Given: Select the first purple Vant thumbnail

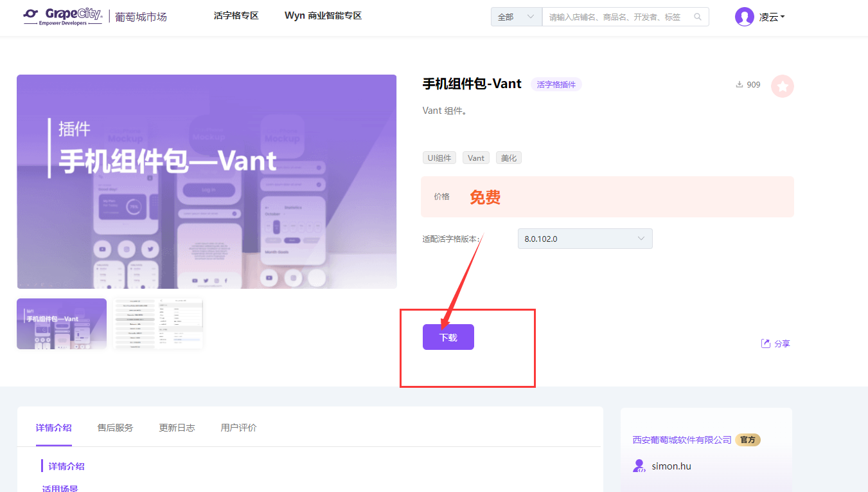Looking at the screenshot, I should [62, 323].
